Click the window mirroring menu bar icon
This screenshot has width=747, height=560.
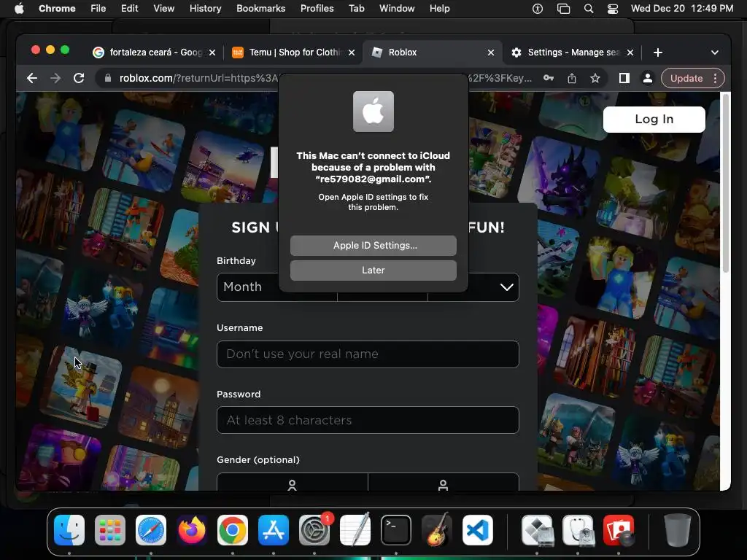pos(564,9)
